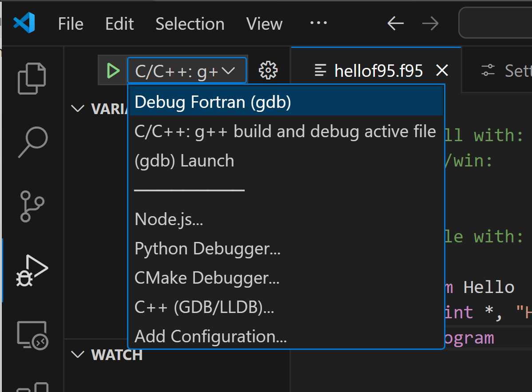Screen dimensions: 532x392
Task: Click the forward navigation arrow
Action: tap(430, 24)
